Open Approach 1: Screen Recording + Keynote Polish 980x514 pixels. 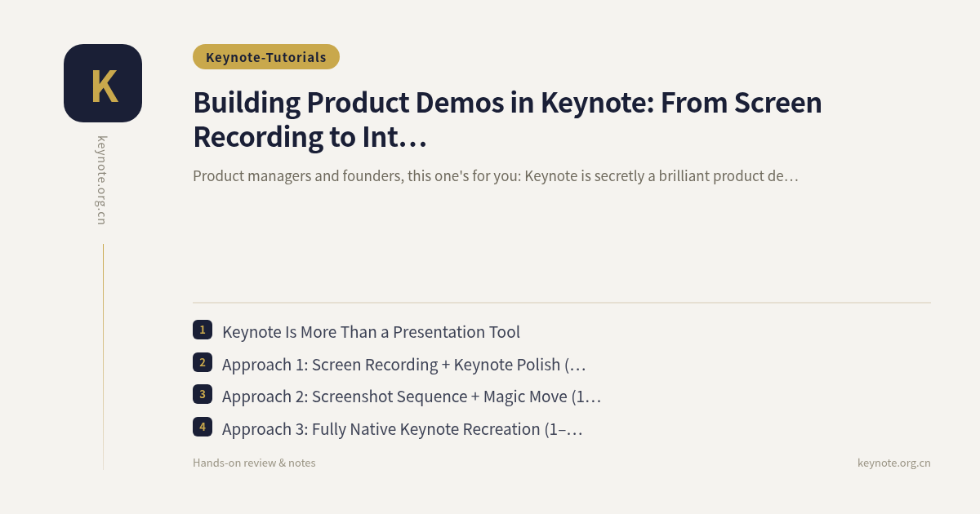pyautogui.click(x=404, y=365)
